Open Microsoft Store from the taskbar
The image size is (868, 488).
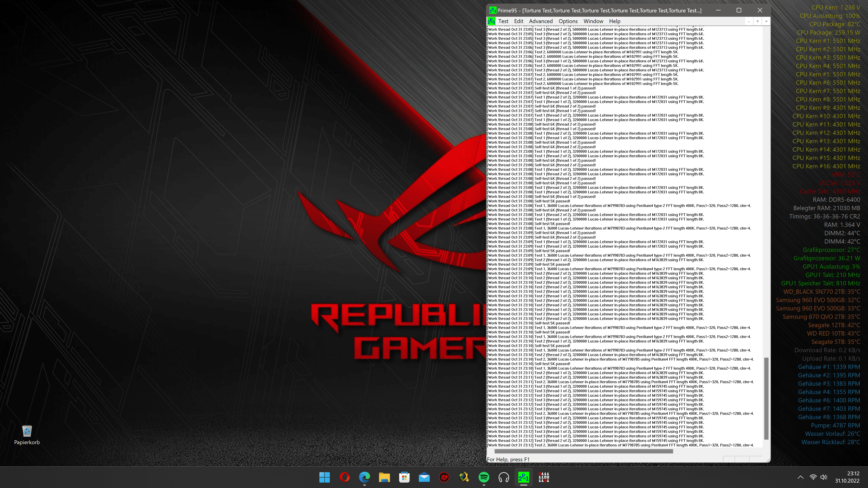404,477
